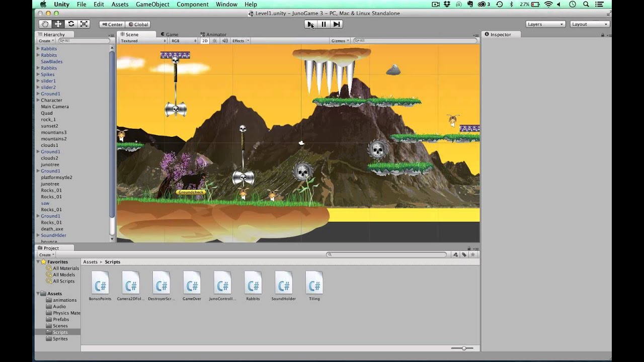
Task: Collapse the Favorites section
Action: tap(38, 262)
